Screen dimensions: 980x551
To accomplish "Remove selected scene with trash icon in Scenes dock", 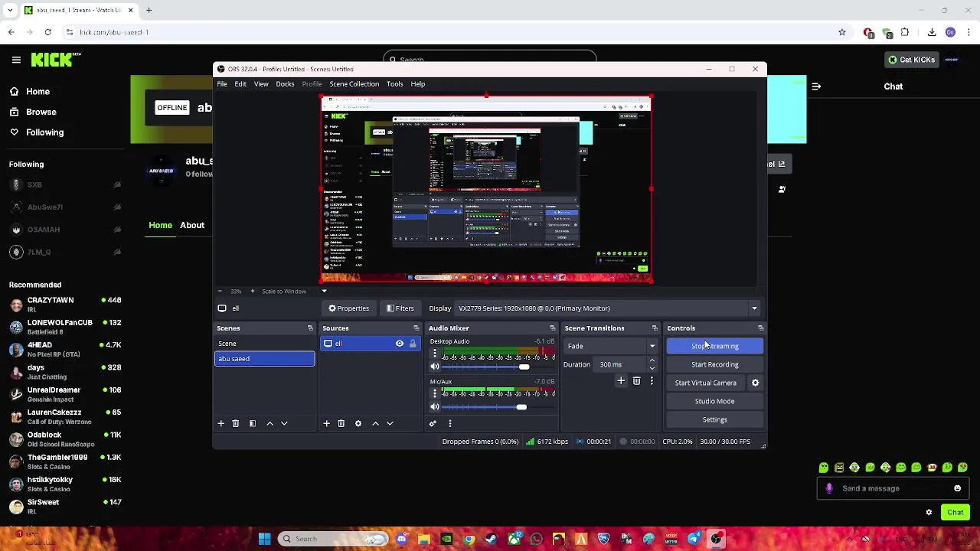I will (x=236, y=423).
